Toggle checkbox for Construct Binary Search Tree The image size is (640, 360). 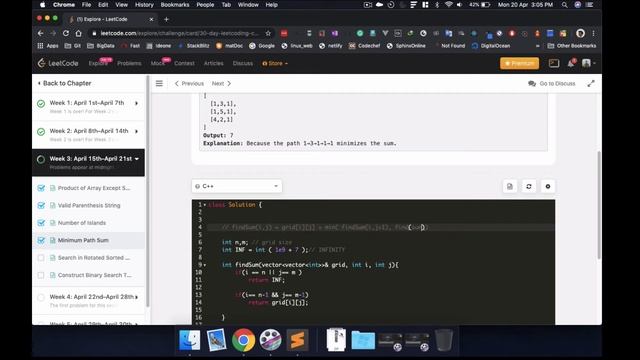(41, 275)
